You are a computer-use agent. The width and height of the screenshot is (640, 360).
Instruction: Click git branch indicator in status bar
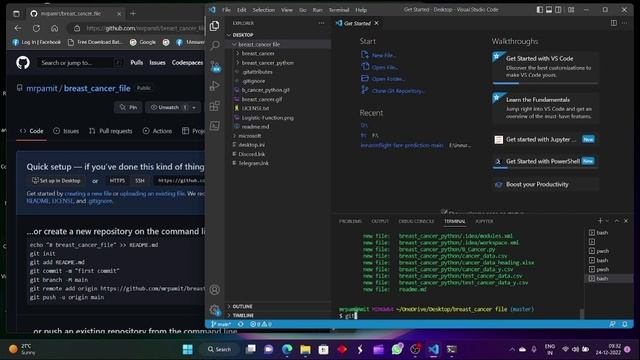pyautogui.click(x=221, y=324)
